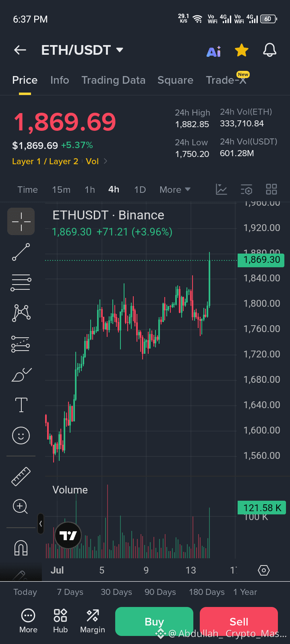Image resolution: width=290 pixels, height=644 pixels.
Task: Toggle the magnet snap mode
Action: (x=21, y=548)
